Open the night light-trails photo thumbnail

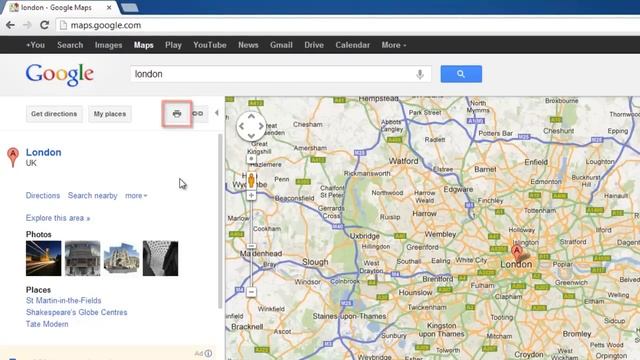pos(44,258)
